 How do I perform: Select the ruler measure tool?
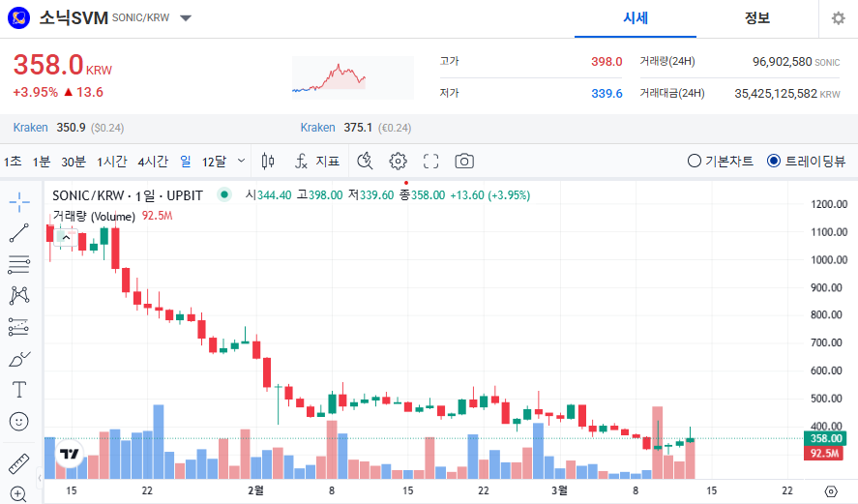point(19,463)
